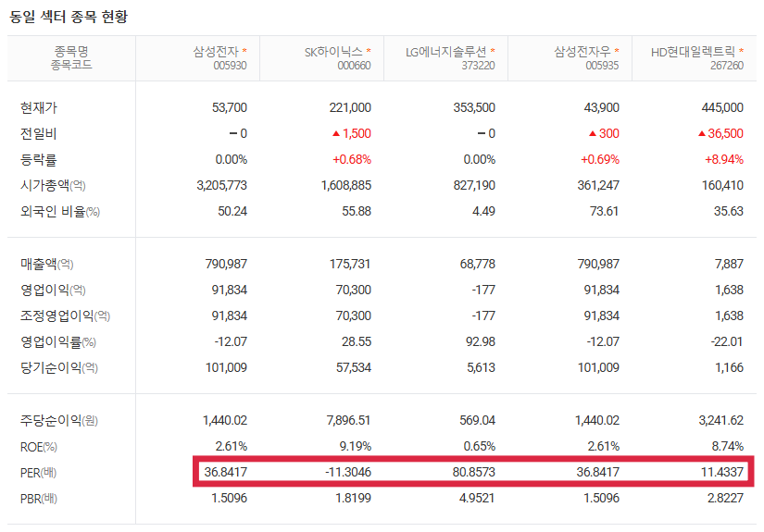Image resolution: width=764 pixels, height=532 pixels.
Task: Click market cap 361,247
Action: click(598, 185)
